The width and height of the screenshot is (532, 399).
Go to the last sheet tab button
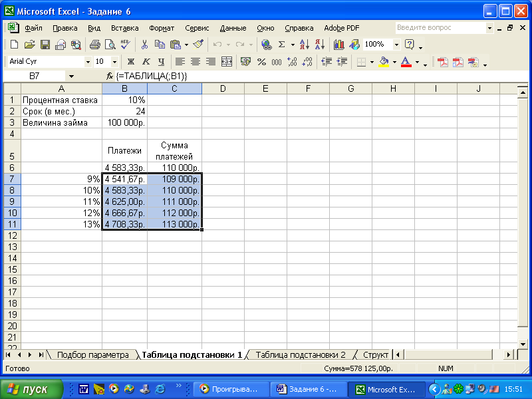[x=41, y=355]
